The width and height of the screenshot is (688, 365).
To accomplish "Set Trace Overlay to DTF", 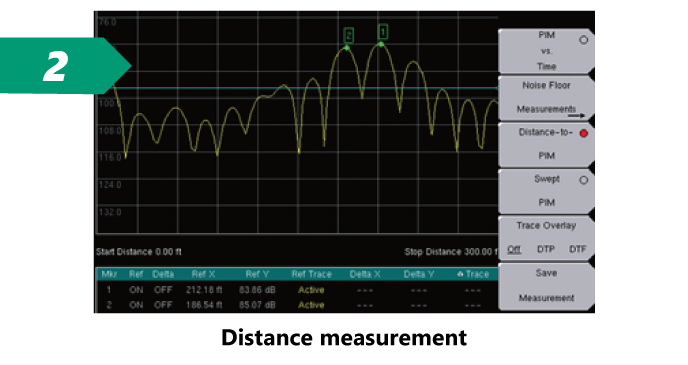I will click(577, 249).
